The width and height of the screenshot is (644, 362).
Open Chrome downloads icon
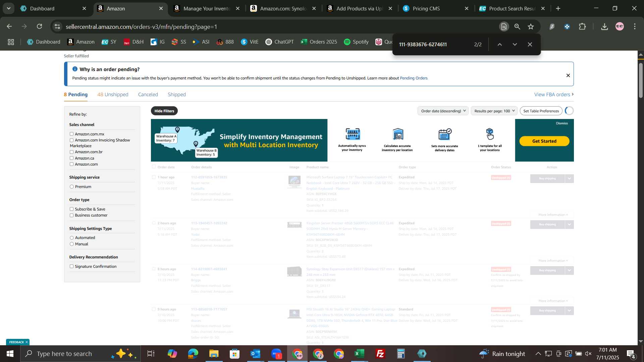point(604,26)
